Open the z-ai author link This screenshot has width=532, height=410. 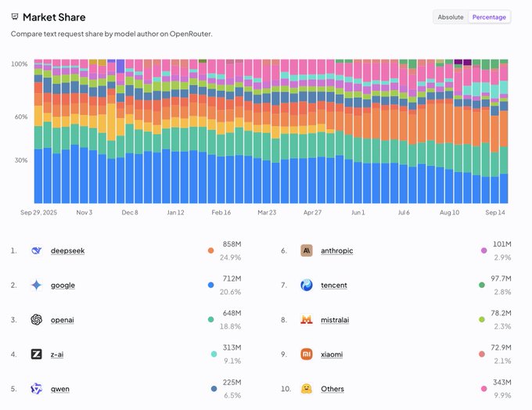pos(57,354)
